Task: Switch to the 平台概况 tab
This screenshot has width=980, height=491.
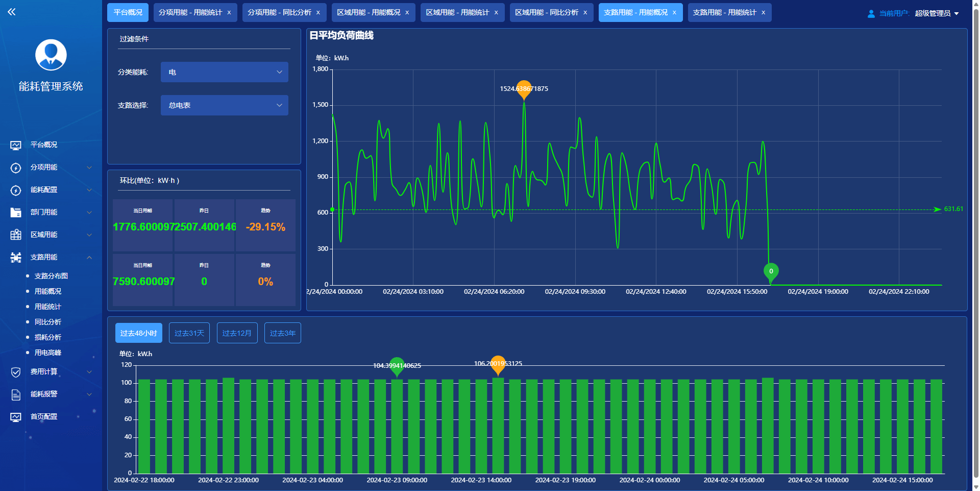Action: coord(128,12)
